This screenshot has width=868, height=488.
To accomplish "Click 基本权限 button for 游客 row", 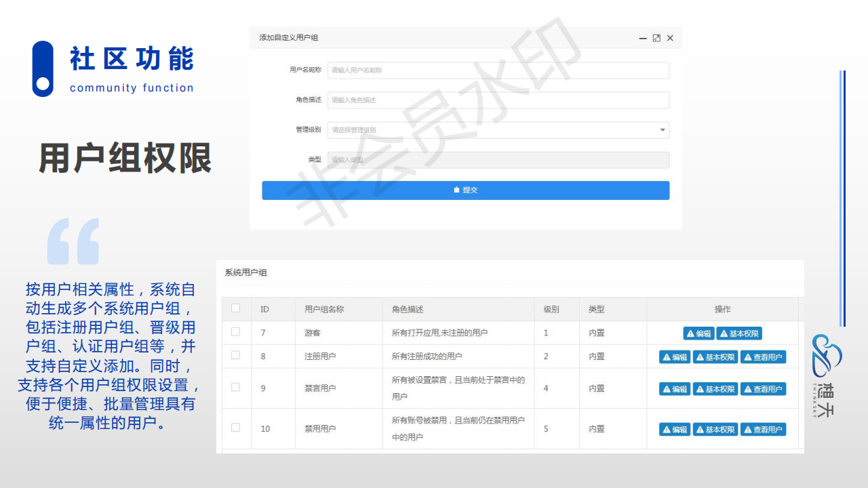I will [739, 333].
